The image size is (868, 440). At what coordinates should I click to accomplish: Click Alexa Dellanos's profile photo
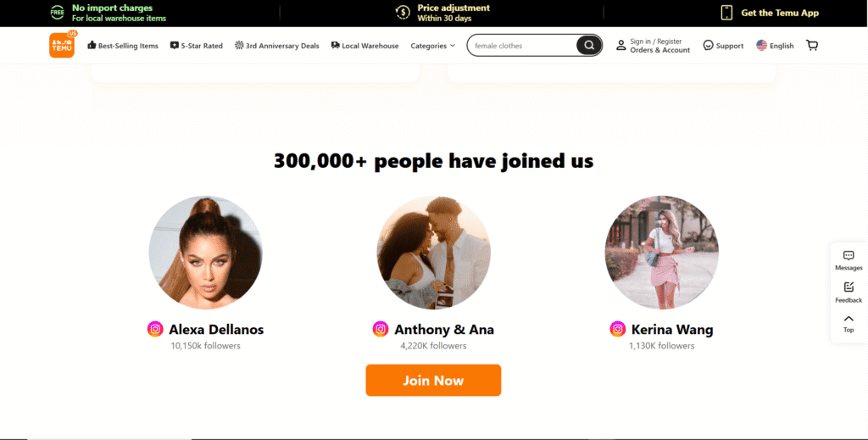205,252
